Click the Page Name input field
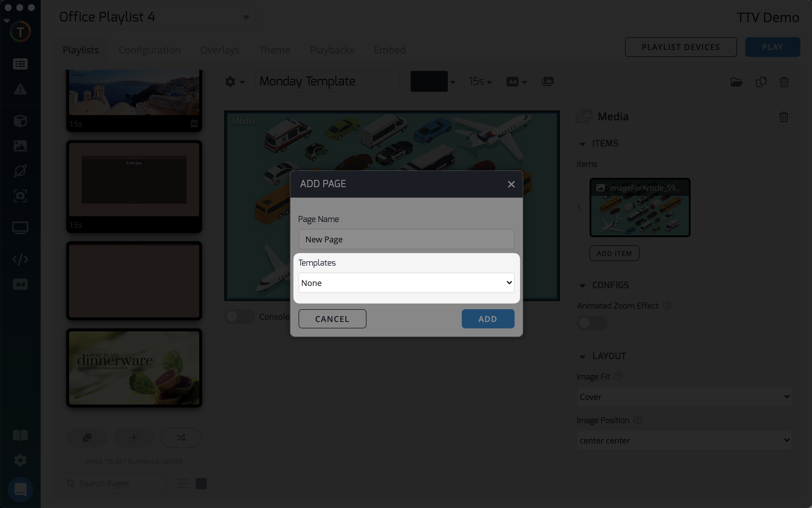The height and width of the screenshot is (508, 812). click(x=406, y=239)
